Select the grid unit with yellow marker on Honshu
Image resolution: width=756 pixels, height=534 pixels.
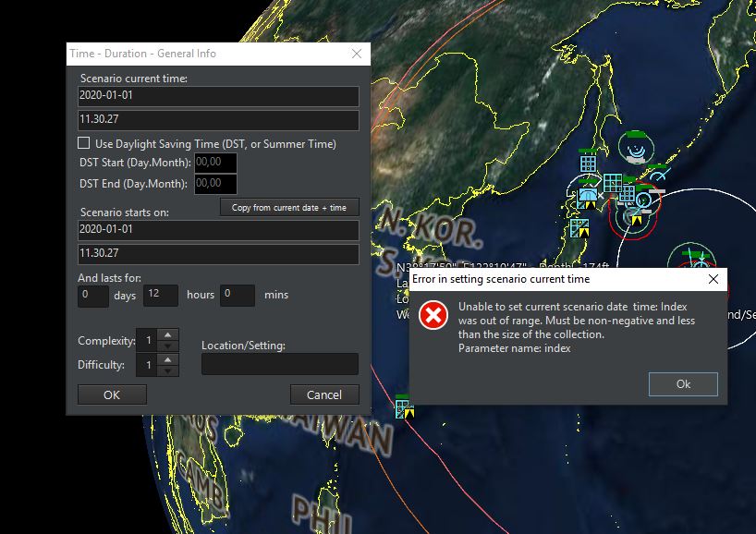click(579, 228)
